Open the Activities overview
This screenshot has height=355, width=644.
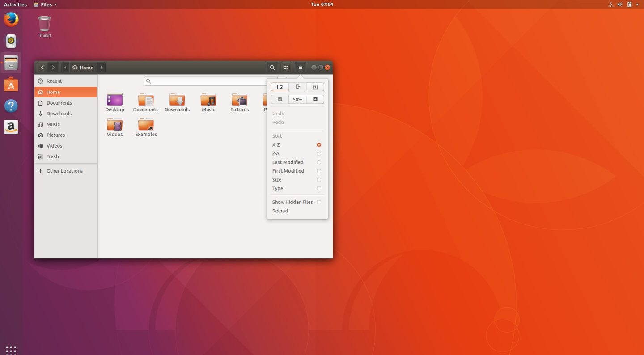(15, 4)
